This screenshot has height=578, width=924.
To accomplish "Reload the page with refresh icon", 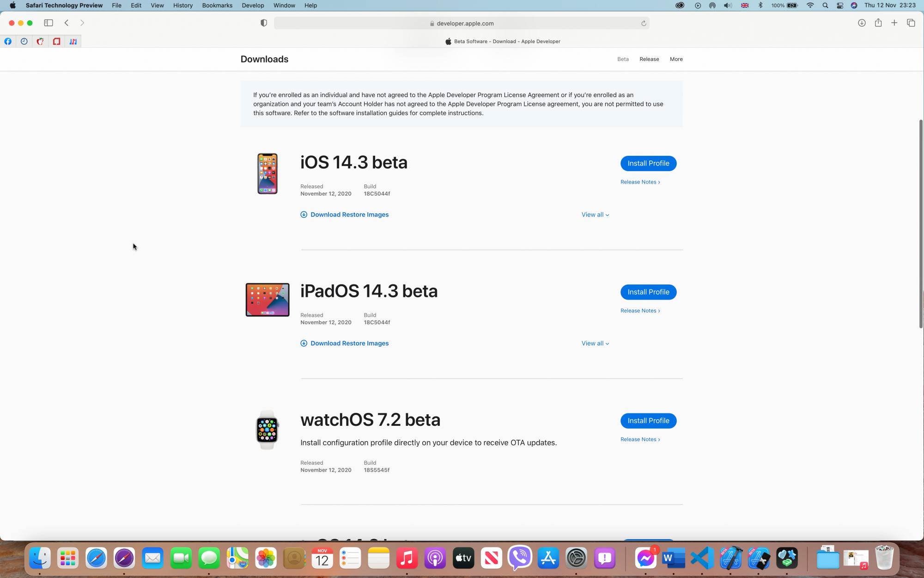I will click(643, 23).
